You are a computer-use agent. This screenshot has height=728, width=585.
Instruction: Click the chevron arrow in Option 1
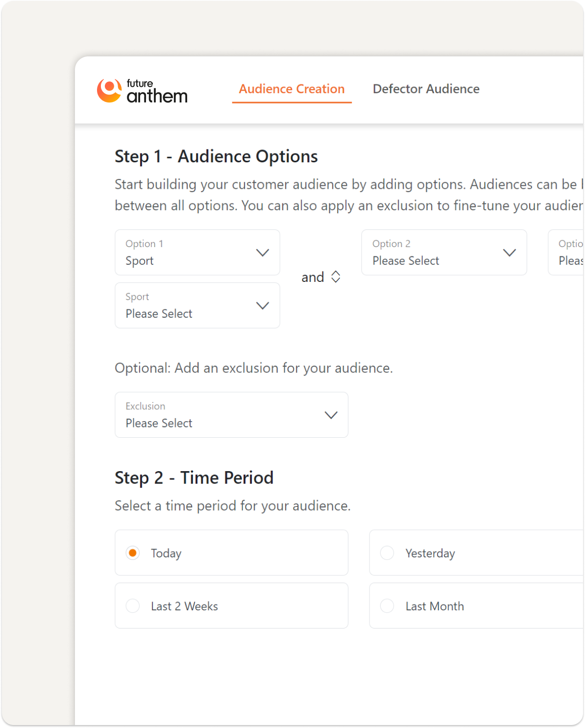263,252
